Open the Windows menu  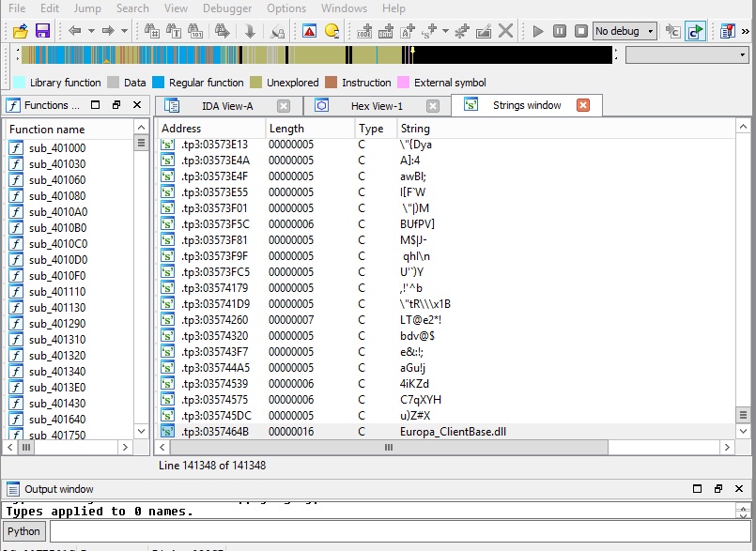pos(344,8)
